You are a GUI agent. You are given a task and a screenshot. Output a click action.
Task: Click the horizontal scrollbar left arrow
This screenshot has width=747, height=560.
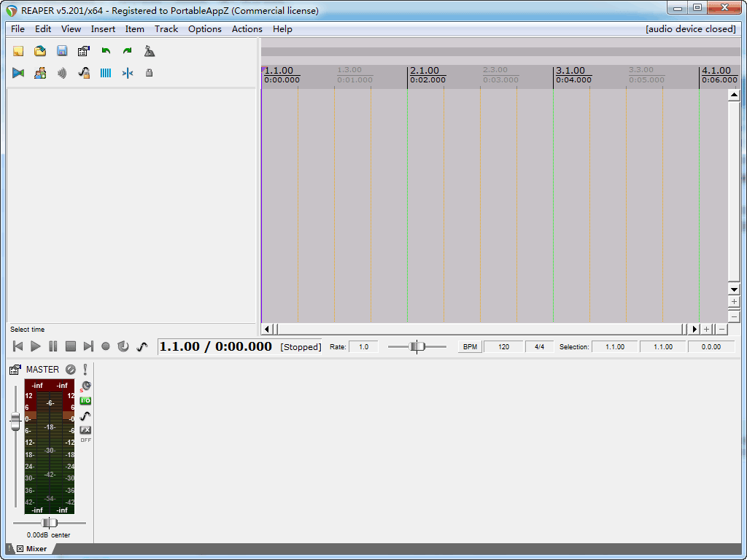pos(267,329)
